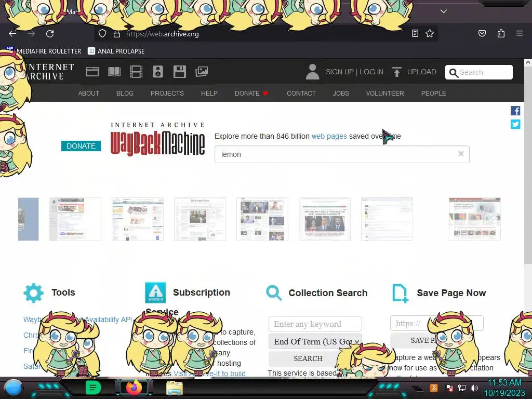The image size is (532, 399).
Task: Click the Save Page Now icon
Action: point(401,293)
